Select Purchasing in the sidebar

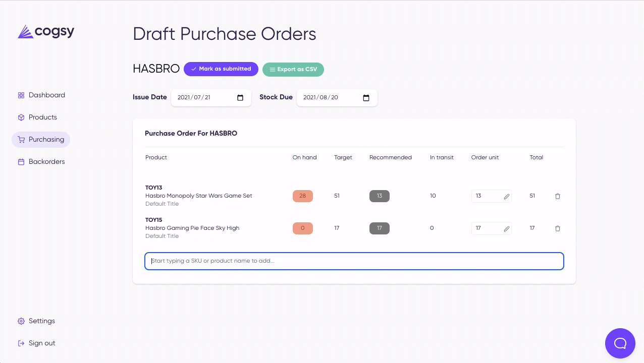[41, 140]
